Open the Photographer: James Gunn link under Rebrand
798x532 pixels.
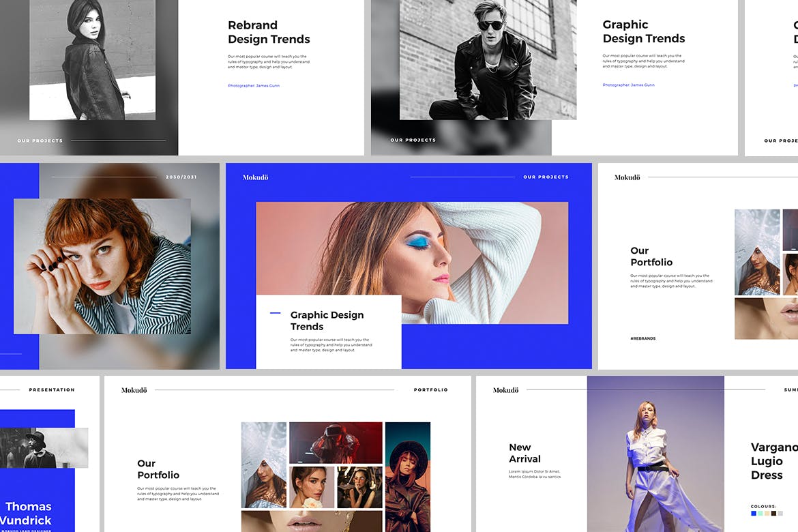(254, 85)
